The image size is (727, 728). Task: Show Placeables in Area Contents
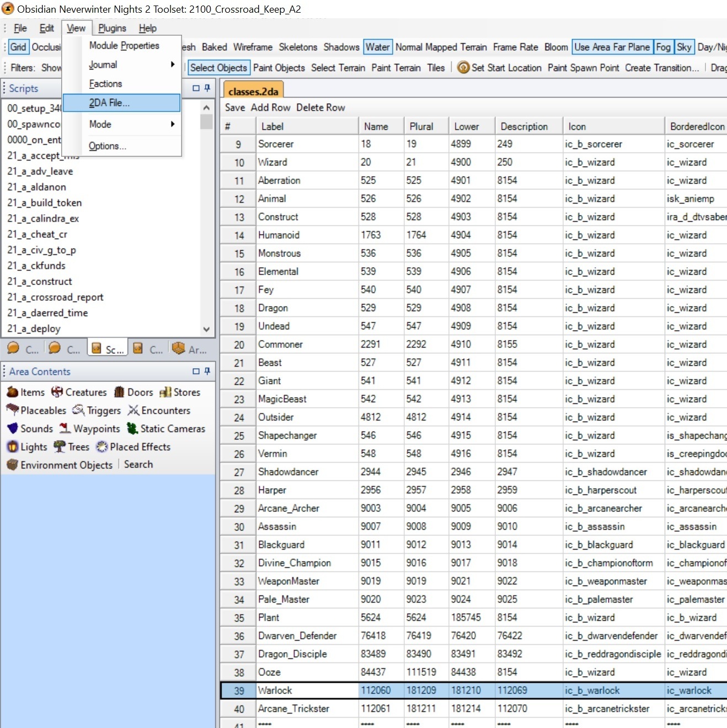(x=36, y=411)
